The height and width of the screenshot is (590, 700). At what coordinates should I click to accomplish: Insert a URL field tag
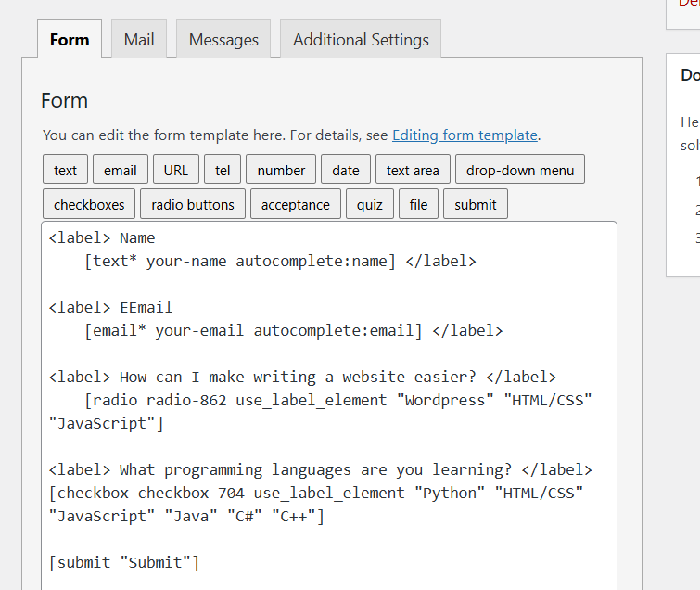click(x=176, y=170)
